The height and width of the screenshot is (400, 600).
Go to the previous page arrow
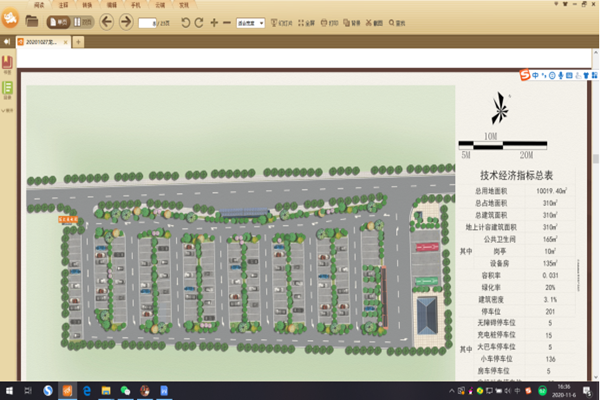[x=107, y=21]
